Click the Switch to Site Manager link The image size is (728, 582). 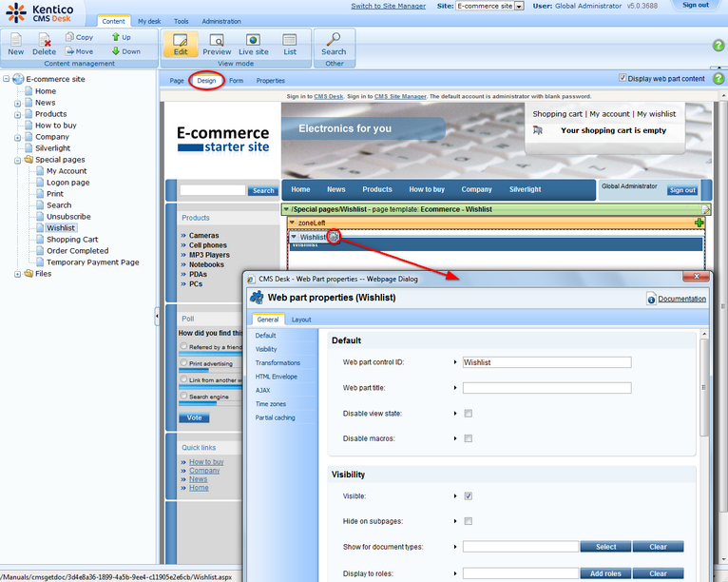pos(388,6)
